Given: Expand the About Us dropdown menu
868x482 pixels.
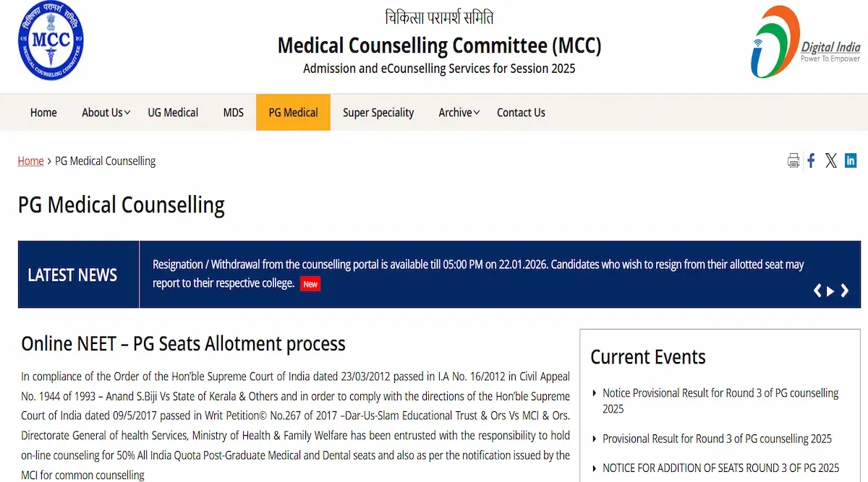Looking at the screenshot, I should pyautogui.click(x=106, y=113).
